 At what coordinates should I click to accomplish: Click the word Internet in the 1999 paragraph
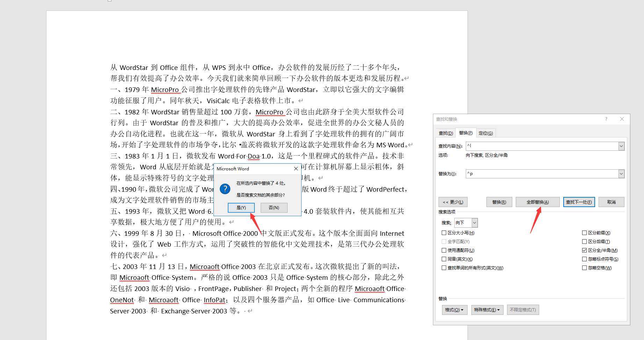[x=392, y=234]
